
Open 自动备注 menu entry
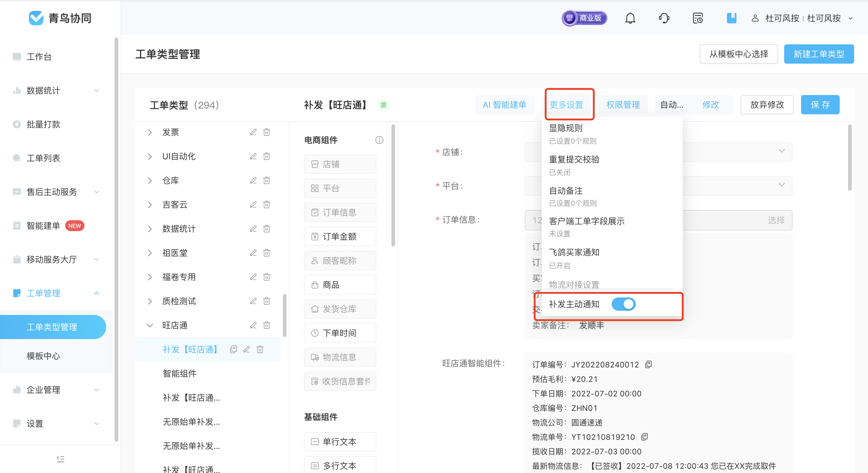(x=566, y=191)
